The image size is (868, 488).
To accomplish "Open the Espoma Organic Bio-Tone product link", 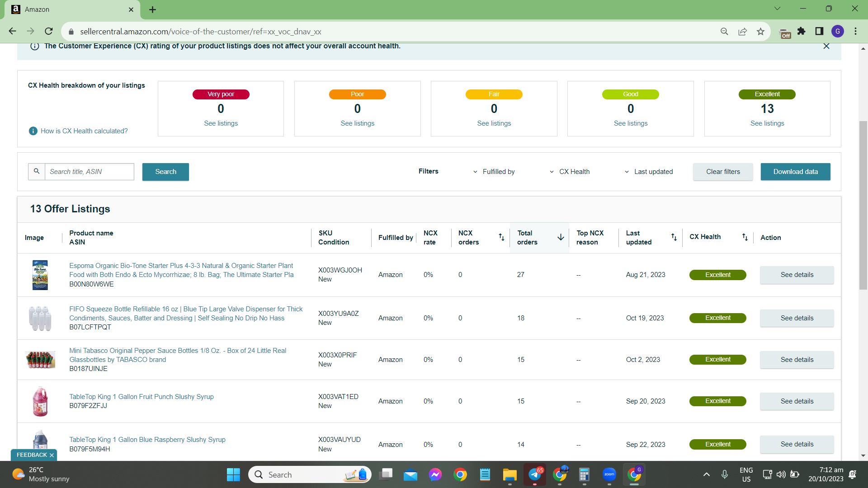I will (181, 270).
